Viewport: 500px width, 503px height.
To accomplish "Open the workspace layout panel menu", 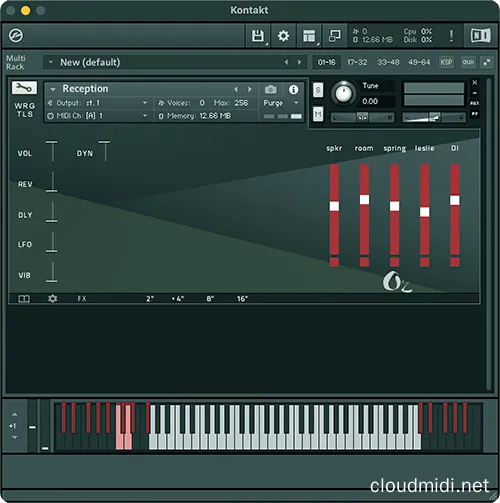I will (x=309, y=36).
